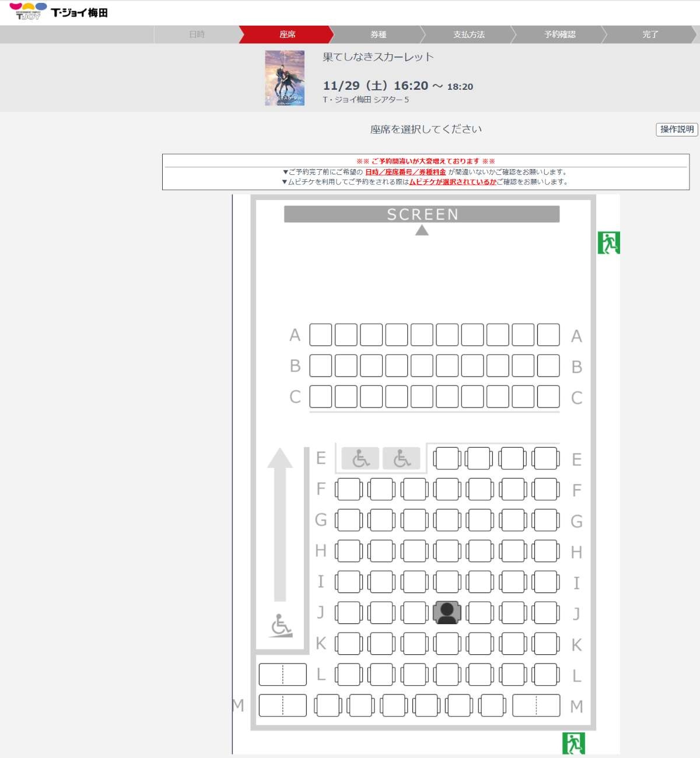Click the upper emergency exit icon
The width and height of the screenshot is (700, 758).
click(x=608, y=243)
